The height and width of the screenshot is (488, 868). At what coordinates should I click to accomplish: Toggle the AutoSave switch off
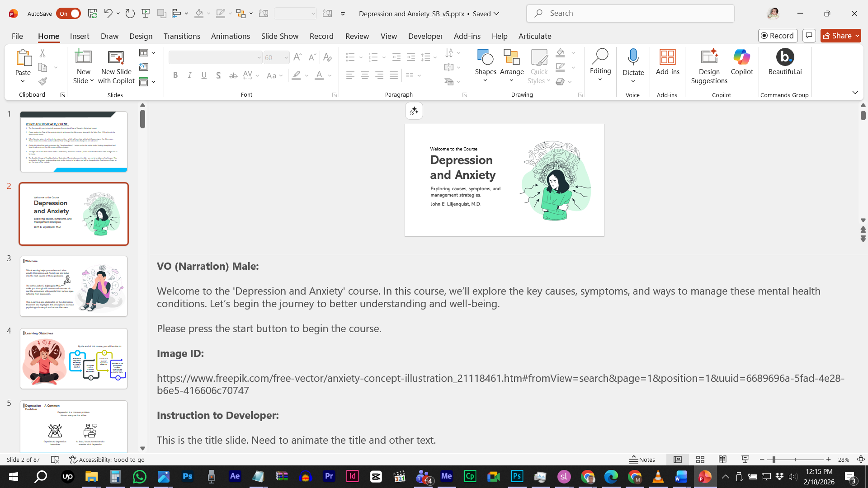[68, 14]
